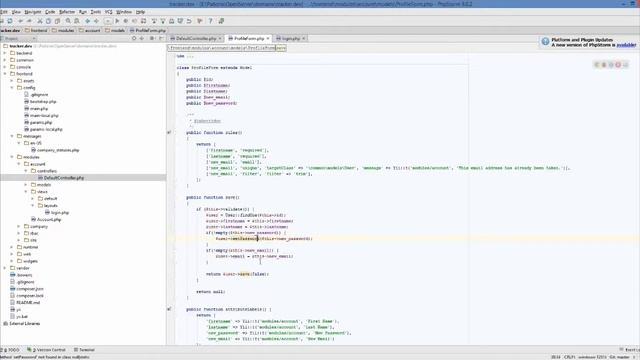Screen dimensions: 640x360
Task: Click the Find magnifier toolbar icon
Action: click(x=68, y=21)
